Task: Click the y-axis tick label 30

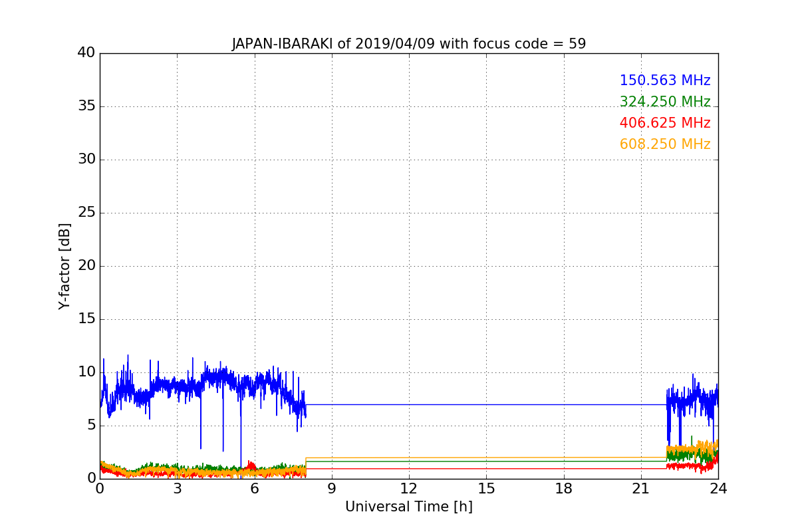Action: pyautogui.click(x=86, y=160)
